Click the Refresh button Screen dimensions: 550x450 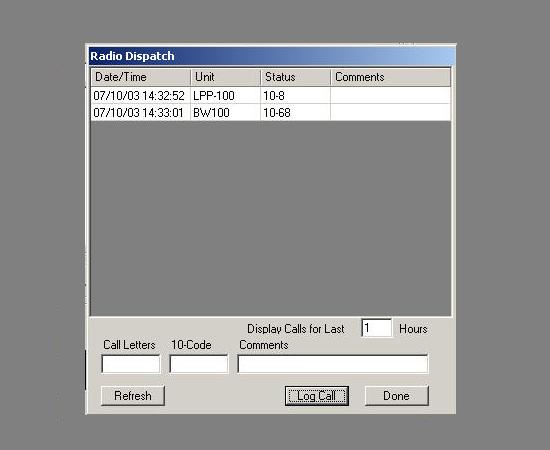click(x=133, y=396)
